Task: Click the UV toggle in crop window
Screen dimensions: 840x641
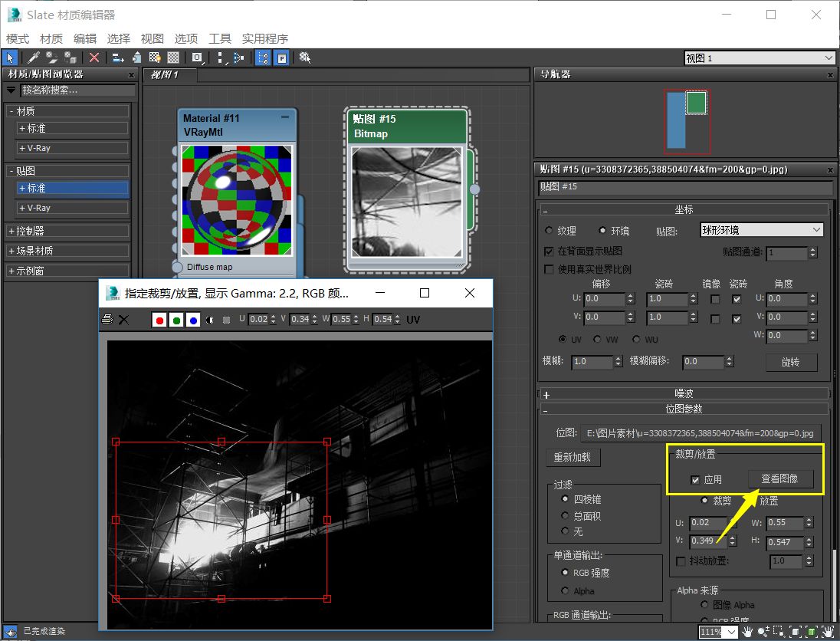Action: (x=413, y=320)
